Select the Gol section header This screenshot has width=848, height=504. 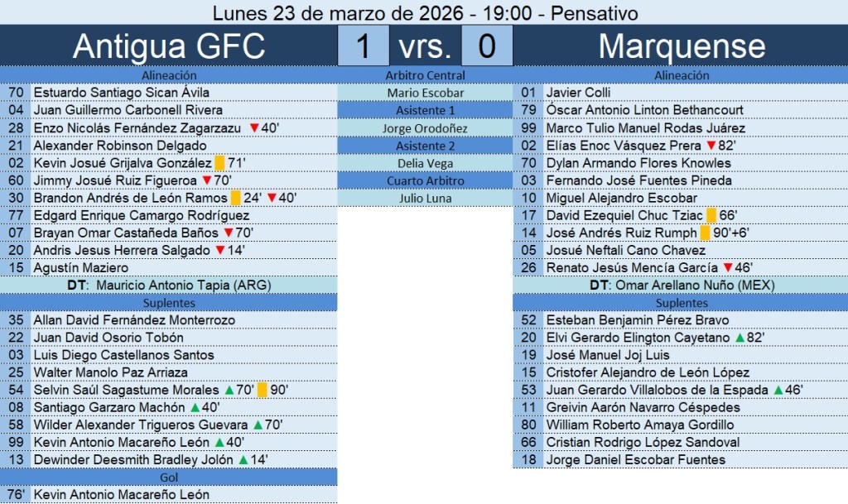(169, 478)
